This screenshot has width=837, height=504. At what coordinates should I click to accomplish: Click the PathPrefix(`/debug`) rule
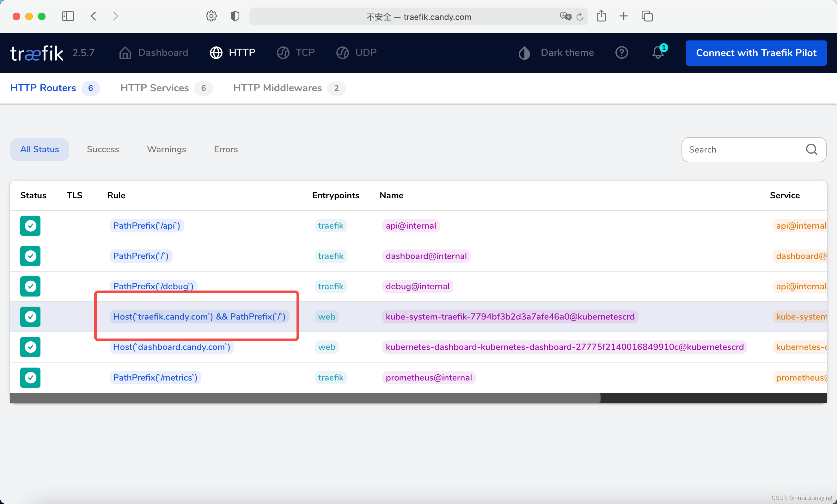point(153,286)
